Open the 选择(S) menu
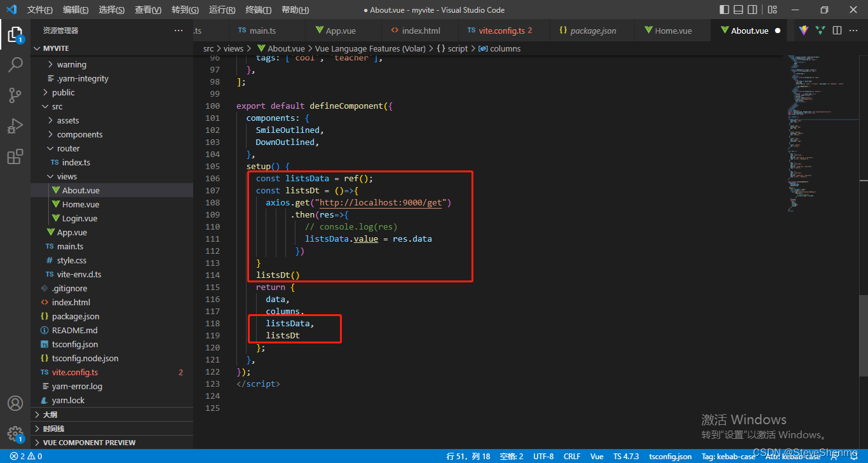The width and height of the screenshot is (868, 463). click(x=112, y=10)
